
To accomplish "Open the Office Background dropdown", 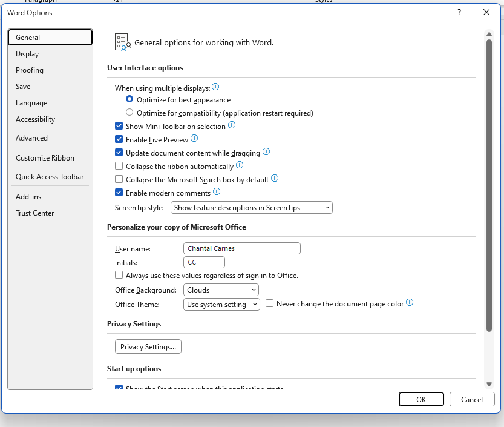I will [x=221, y=290].
